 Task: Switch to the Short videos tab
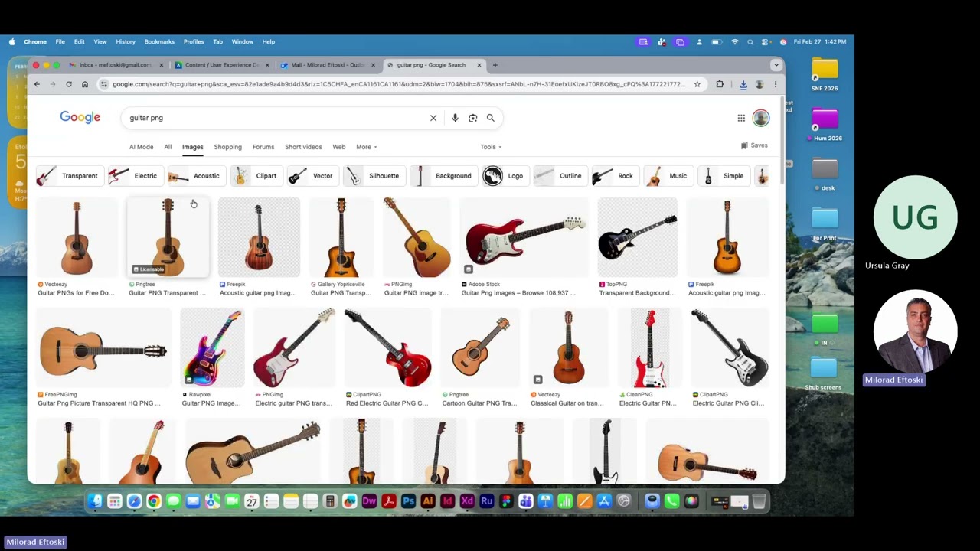tap(303, 147)
